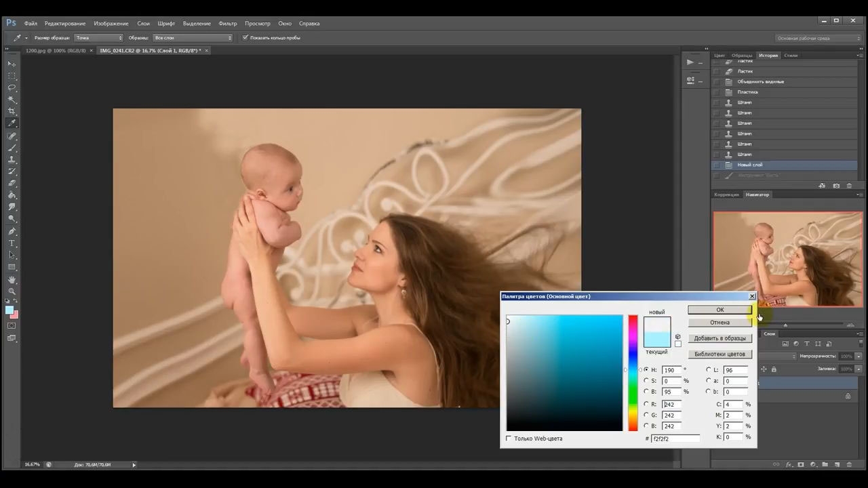
Task: Toggle Quick Mask mode
Action: (x=12, y=326)
